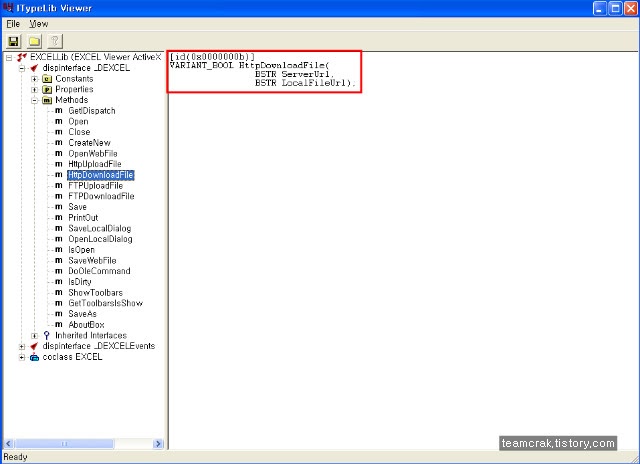Screen dimensions: 640x464
Task: Select the Properties tree item
Action: 74,89
